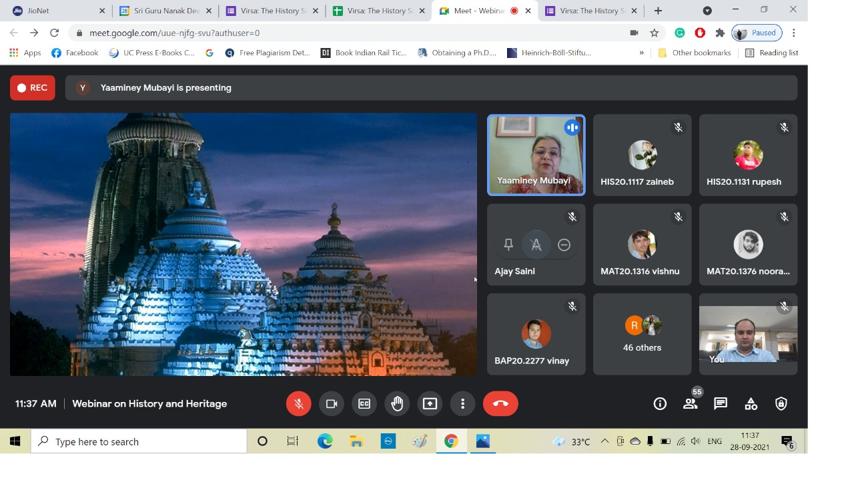Screen dimensions: 854x504
Task: Toggle the microphone mute button
Action: [298, 404]
